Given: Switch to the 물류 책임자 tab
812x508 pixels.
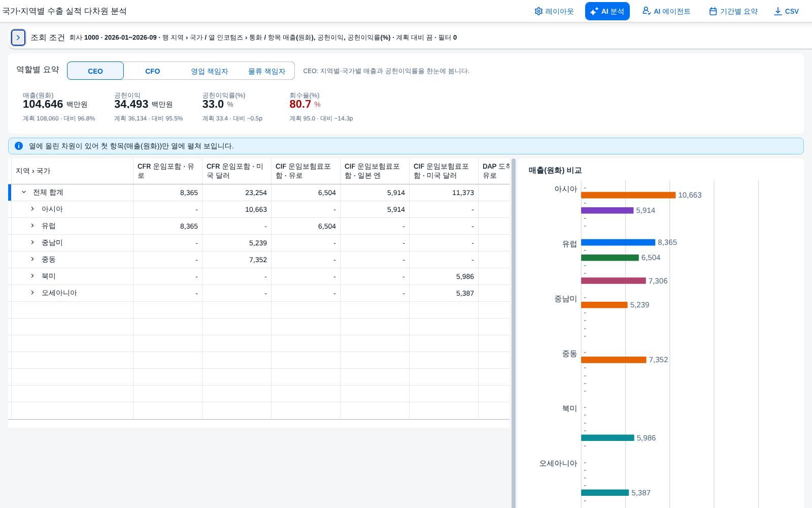Looking at the screenshot, I should [266, 71].
